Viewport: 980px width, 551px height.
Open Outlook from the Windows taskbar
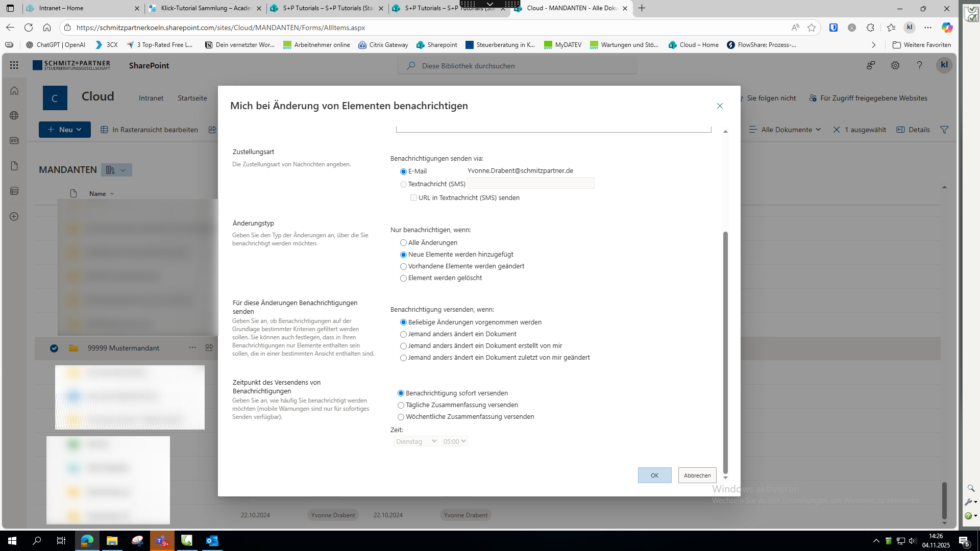[x=212, y=541]
